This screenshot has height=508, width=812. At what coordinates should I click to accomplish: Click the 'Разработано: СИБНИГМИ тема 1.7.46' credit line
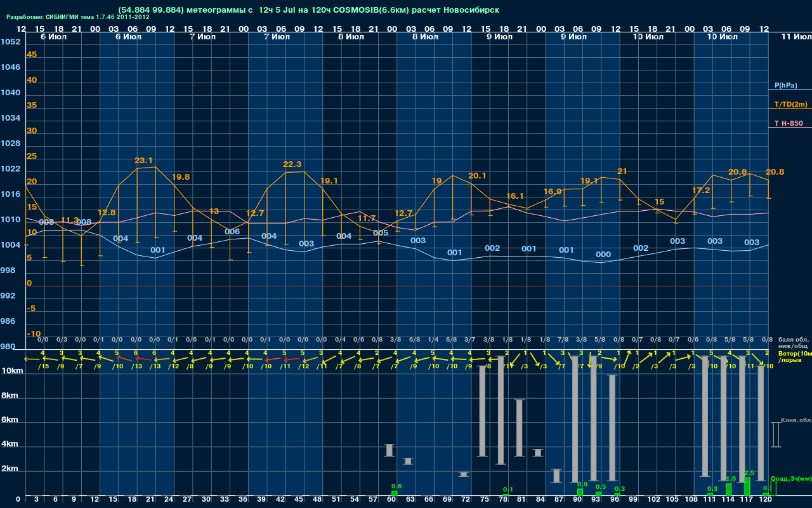point(77,17)
